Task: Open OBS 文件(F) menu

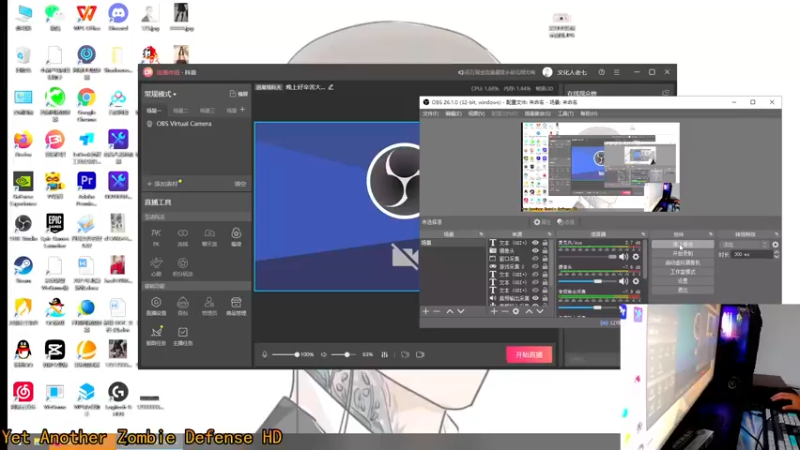Action: (x=431, y=114)
